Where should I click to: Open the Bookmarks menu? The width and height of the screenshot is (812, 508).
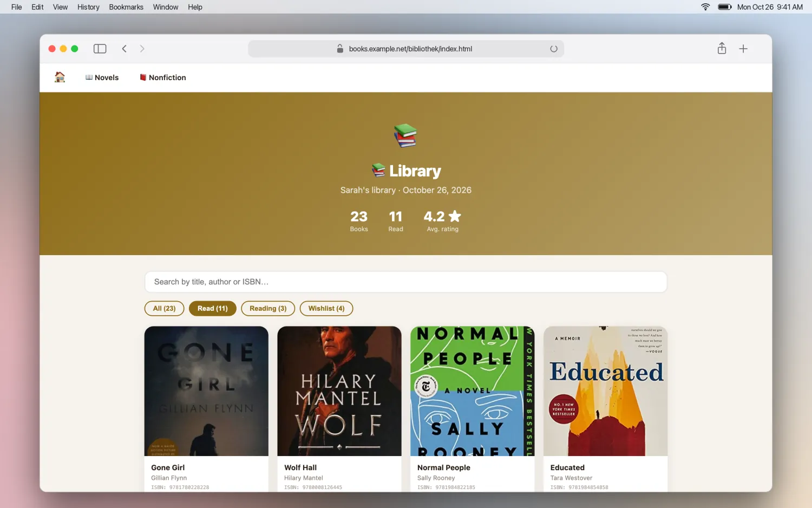click(126, 7)
